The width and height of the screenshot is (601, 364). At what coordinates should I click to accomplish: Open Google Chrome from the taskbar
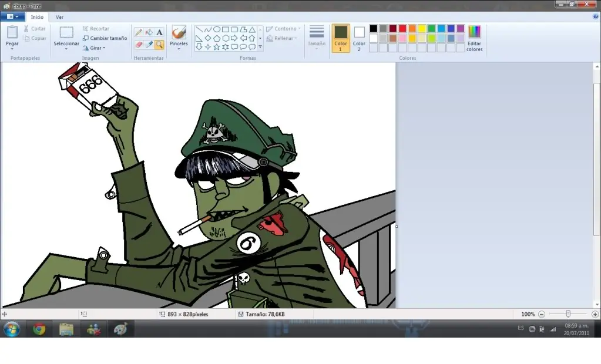tap(39, 329)
